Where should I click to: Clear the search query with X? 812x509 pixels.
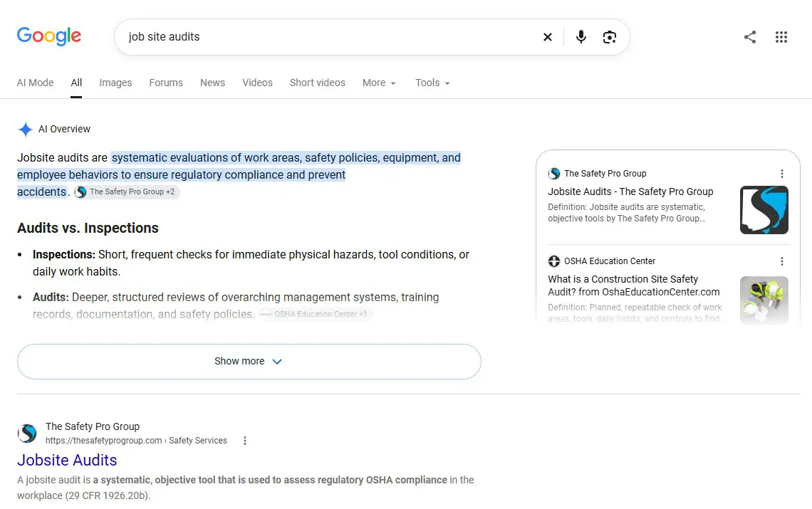547,37
